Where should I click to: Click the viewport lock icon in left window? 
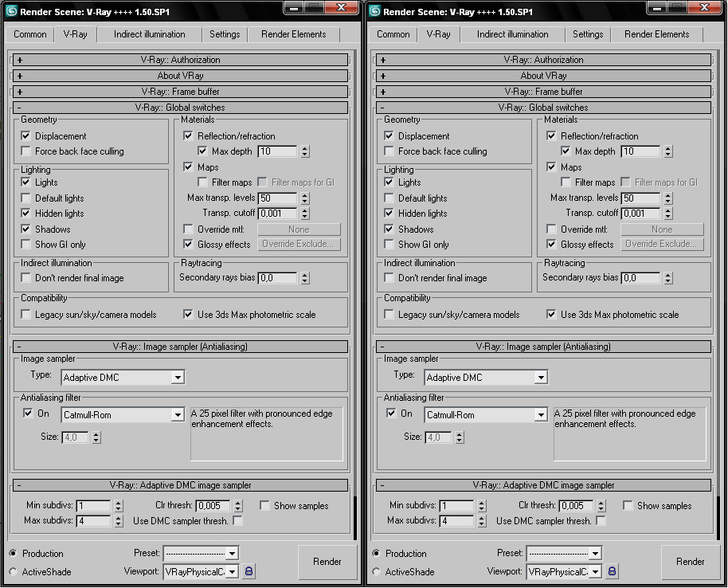(249, 570)
